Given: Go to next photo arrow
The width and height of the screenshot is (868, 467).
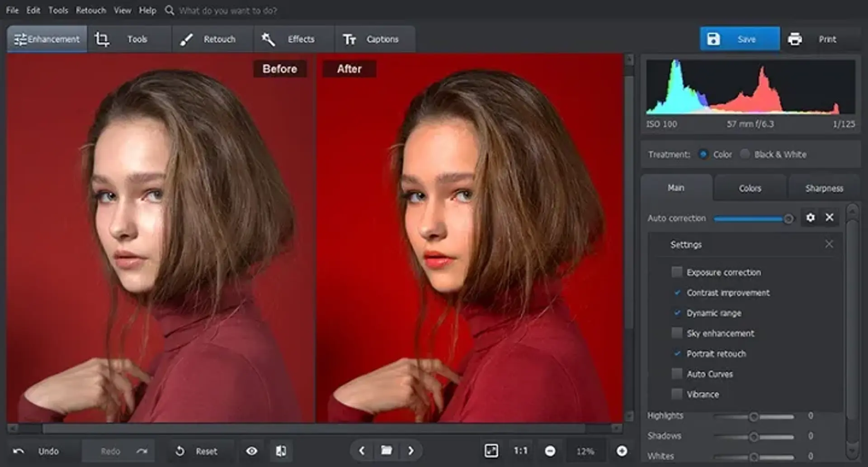Looking at the screenshot, I should pos(410,451).
